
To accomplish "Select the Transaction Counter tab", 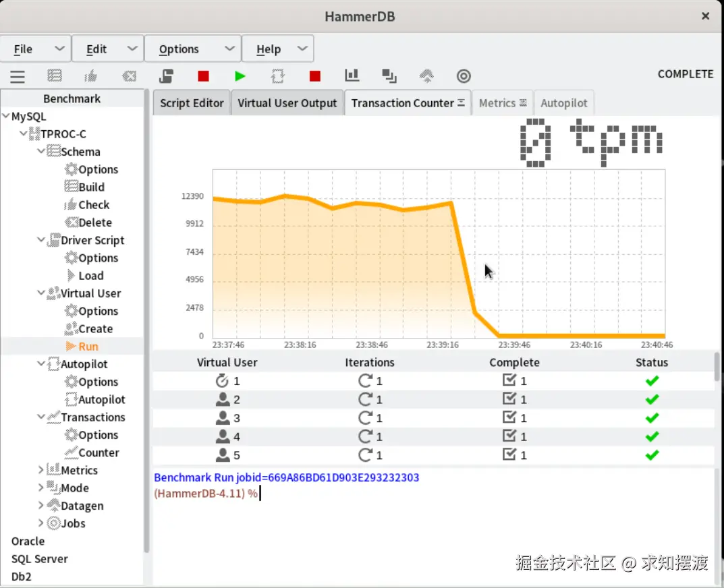I will pos(408,103).
